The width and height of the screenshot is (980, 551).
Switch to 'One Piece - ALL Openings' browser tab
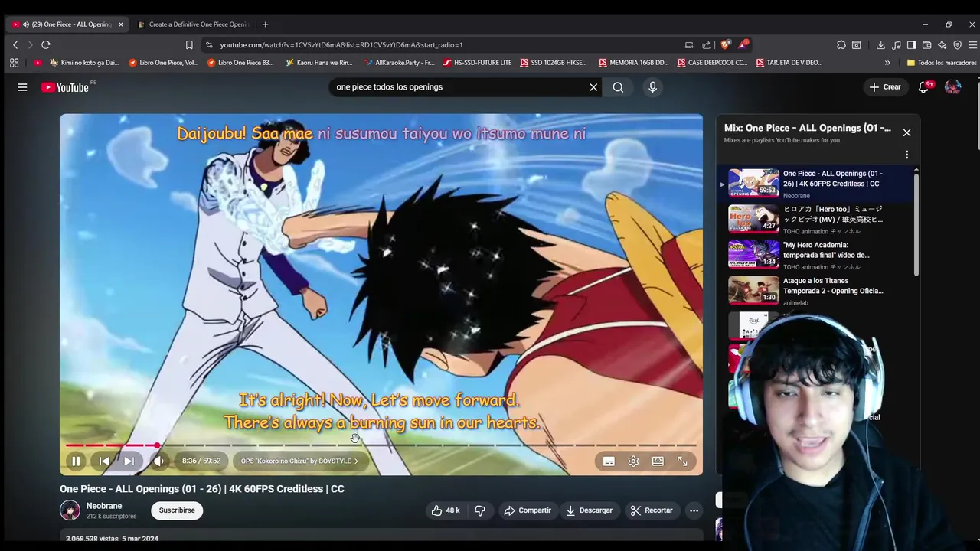point(67,24)
